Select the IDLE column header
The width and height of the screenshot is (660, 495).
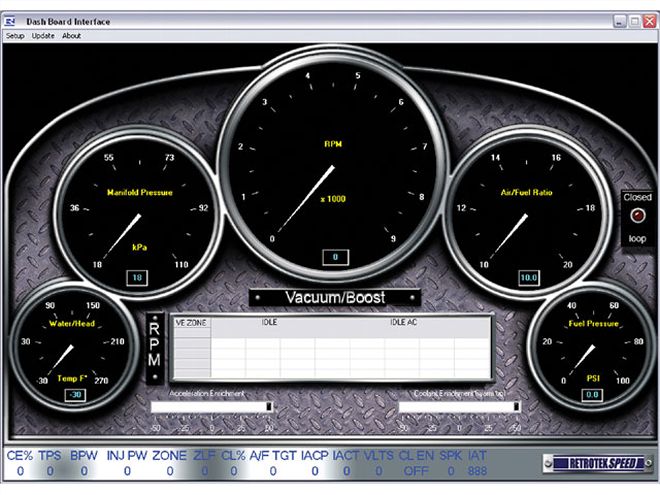point(269,322)
